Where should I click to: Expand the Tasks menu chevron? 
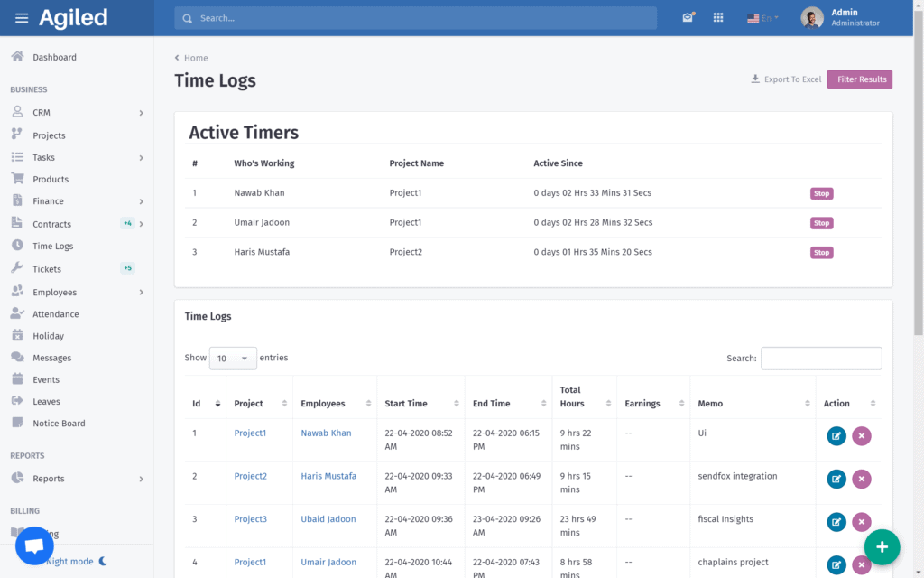142,158
